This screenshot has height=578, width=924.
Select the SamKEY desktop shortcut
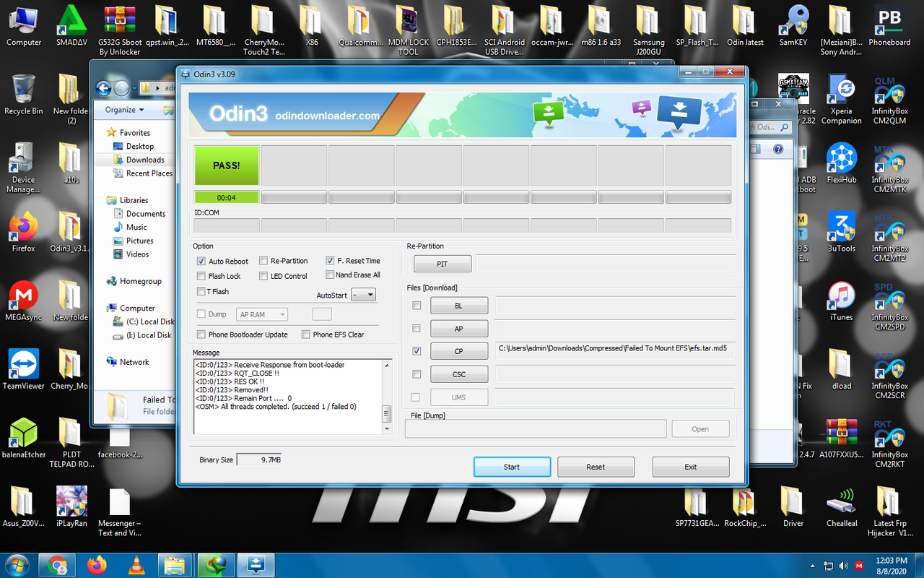(793, 27)
